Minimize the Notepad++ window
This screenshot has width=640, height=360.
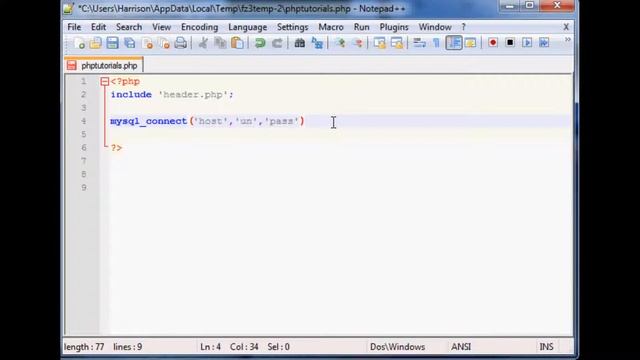[x=509, y=6]
